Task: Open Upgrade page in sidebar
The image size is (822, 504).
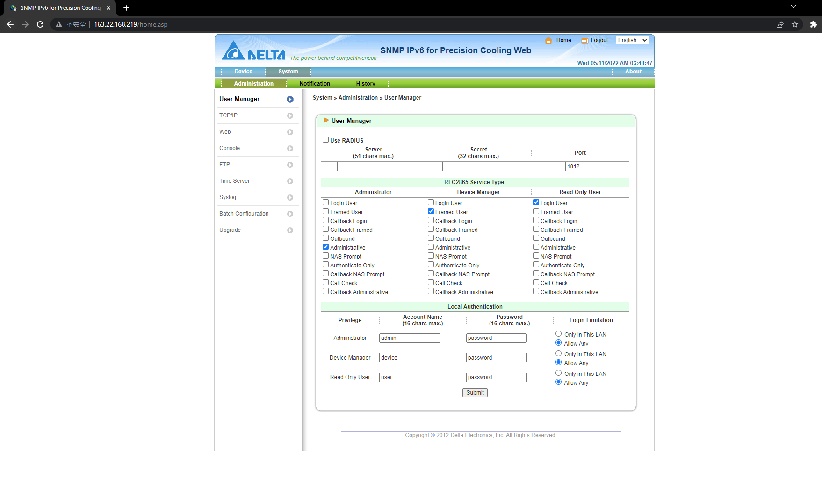Action: 230,230
